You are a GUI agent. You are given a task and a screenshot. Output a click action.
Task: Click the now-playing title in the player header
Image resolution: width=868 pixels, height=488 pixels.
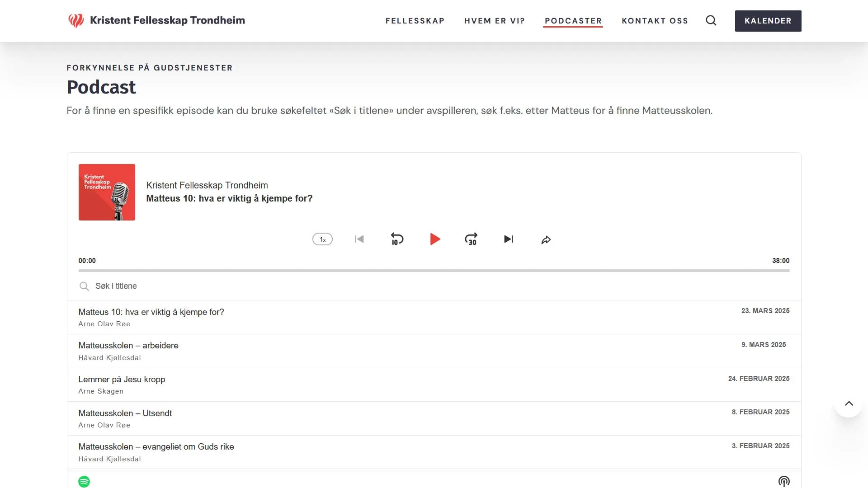click(229, 198)
